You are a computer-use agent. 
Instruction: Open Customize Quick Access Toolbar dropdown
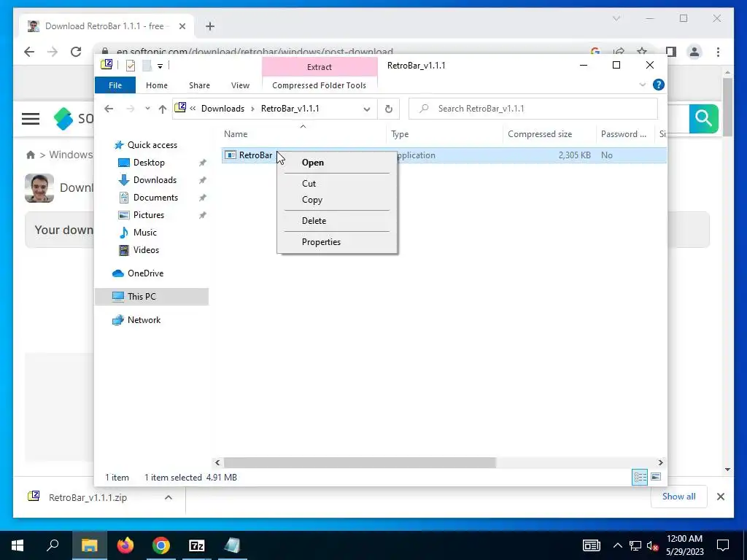click(x=160, y=66)
